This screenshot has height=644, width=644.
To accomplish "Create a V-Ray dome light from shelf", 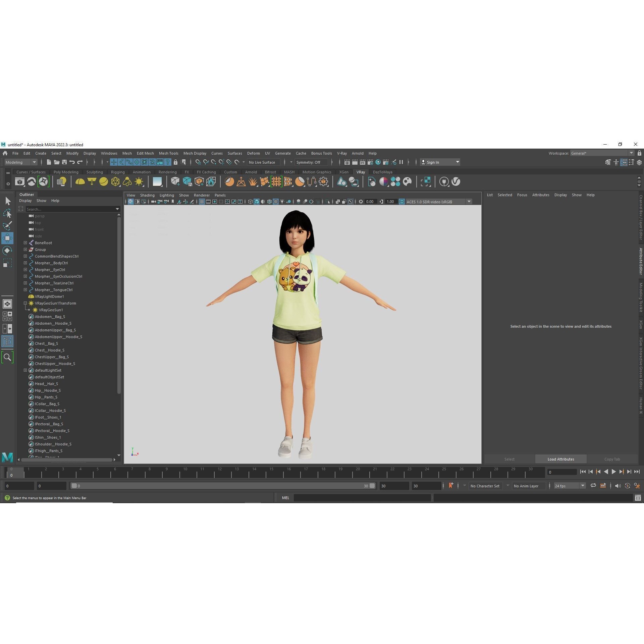I will pyautogui.click(x=80, y=182).
